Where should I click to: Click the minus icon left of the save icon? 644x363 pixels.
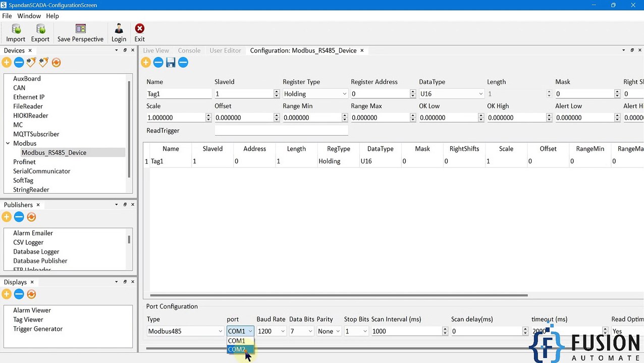158,63
